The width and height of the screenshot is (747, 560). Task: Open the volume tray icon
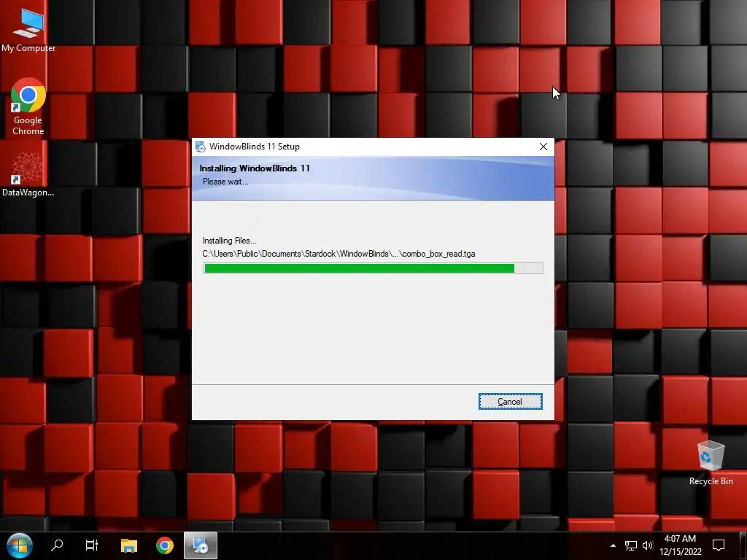[x=648, y=545]
